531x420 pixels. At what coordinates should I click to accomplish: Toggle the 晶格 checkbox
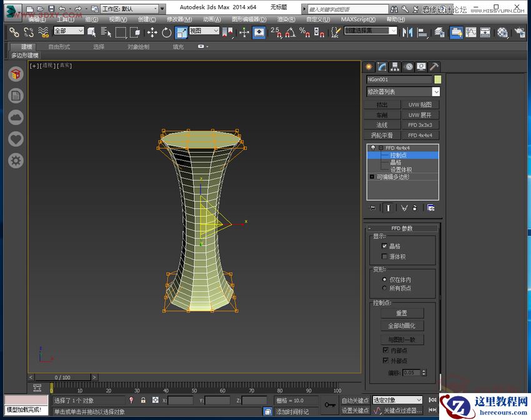[385, 246]
